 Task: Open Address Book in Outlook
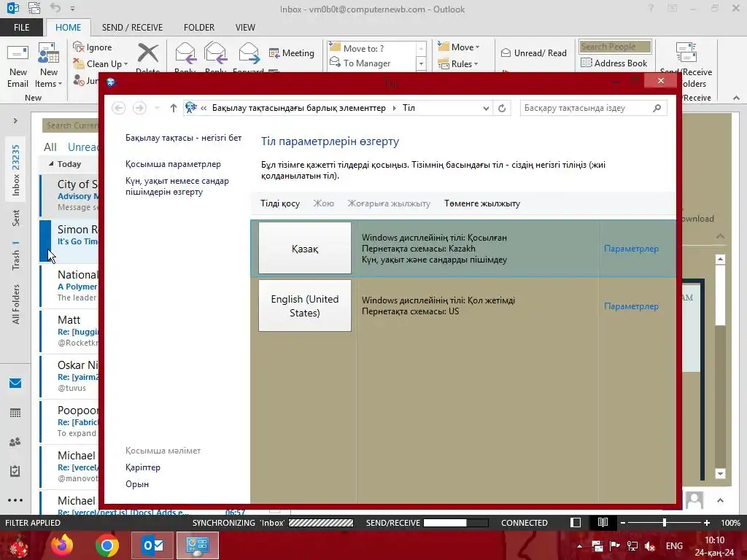(614, 63)
